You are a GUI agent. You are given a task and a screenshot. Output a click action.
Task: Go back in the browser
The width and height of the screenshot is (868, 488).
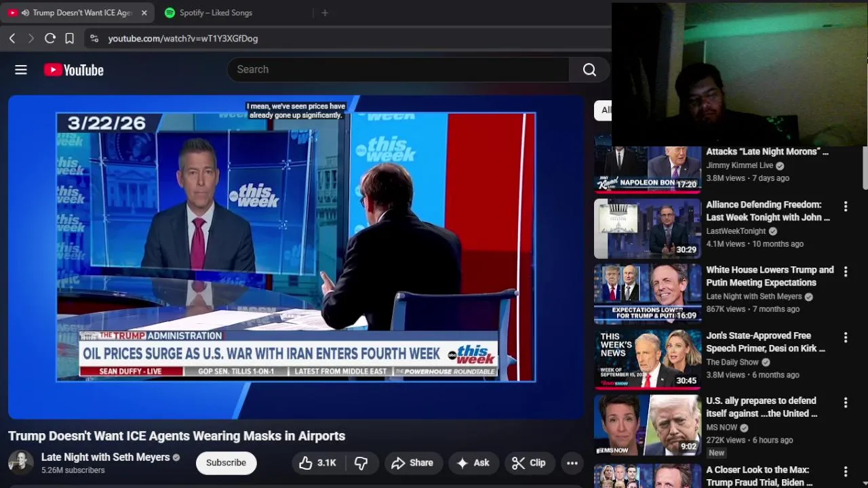[x=12, y=39]
